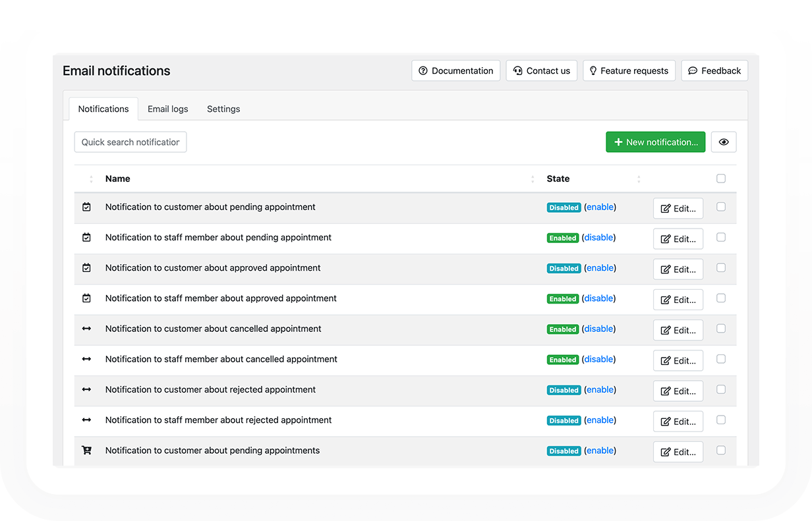Image resolution: width=812 pixels, height=521 pixels.
Task: Edit customer pending appointment notification
Action: tap(678, 209)
